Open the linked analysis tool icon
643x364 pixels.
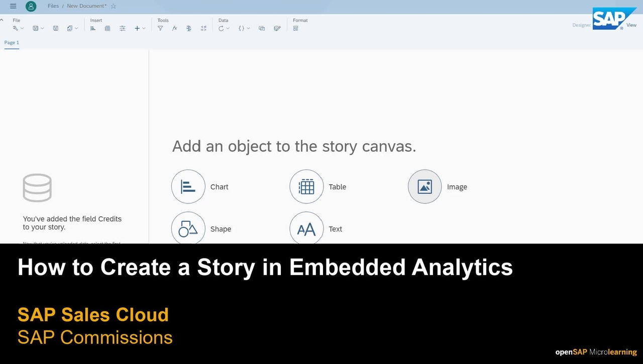point(203,29)
